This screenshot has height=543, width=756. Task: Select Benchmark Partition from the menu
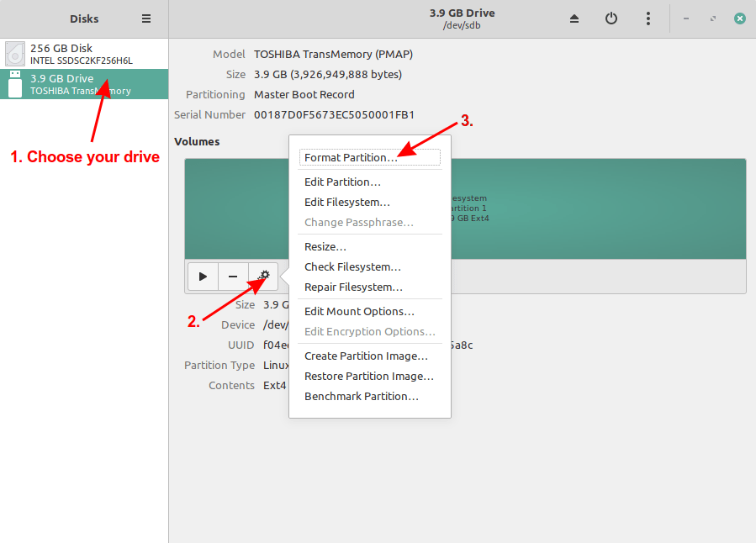coord(362,396)
